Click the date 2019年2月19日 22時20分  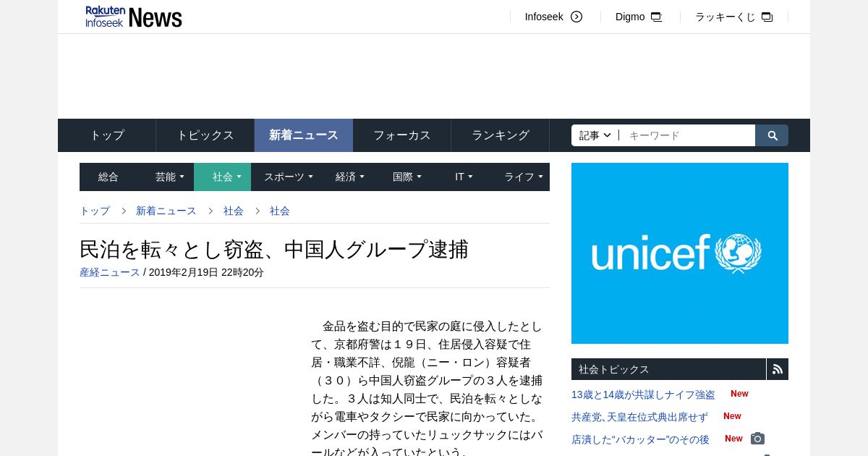coord(206,272)
